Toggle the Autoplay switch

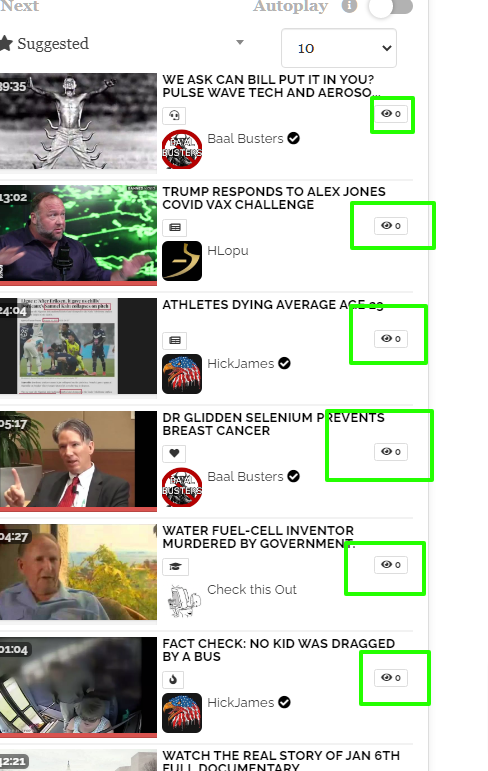[392, 7]
